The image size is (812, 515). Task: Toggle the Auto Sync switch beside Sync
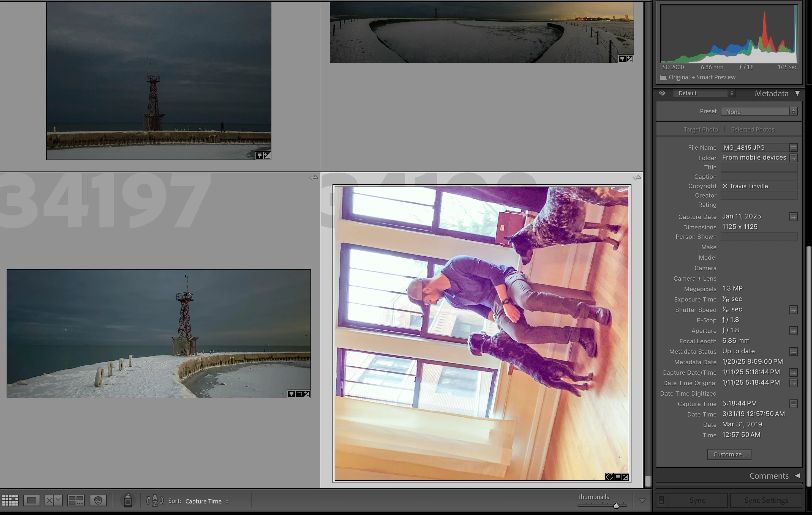pos(661,500)
